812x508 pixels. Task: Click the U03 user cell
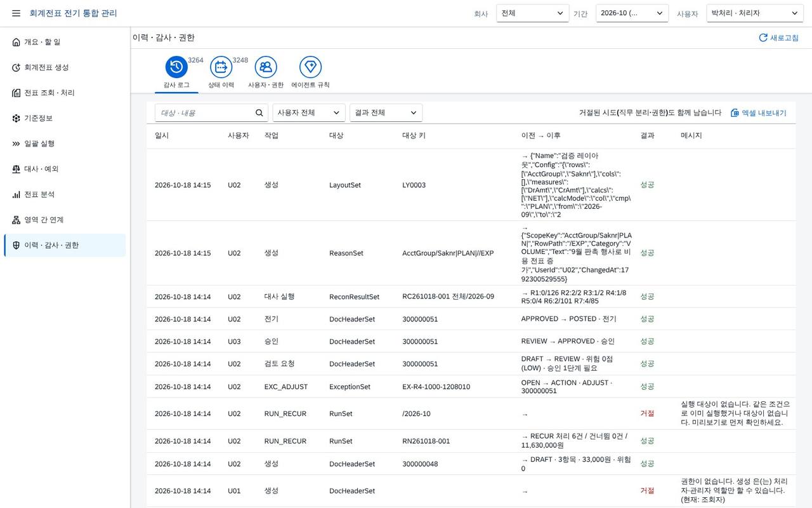[x=234, y=342]
